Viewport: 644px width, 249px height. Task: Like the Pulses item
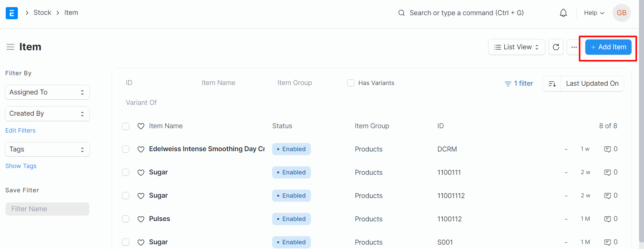click(141, 219)
